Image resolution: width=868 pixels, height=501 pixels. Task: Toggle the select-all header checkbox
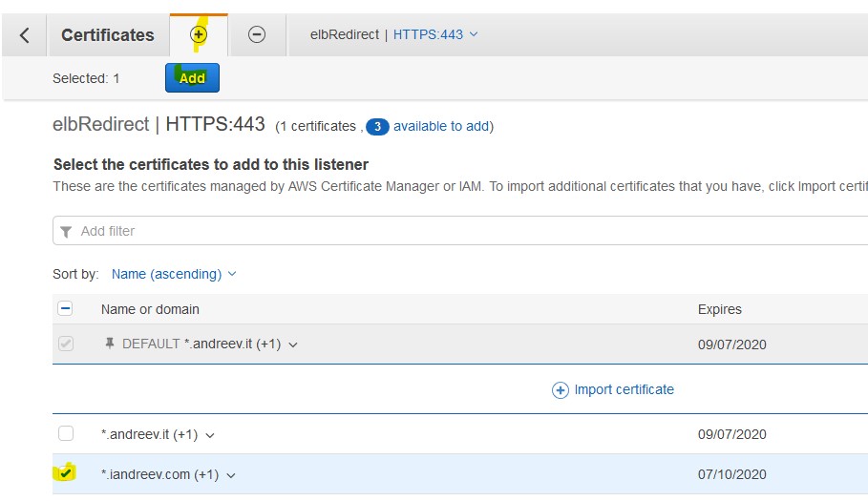tap(65, 308)
